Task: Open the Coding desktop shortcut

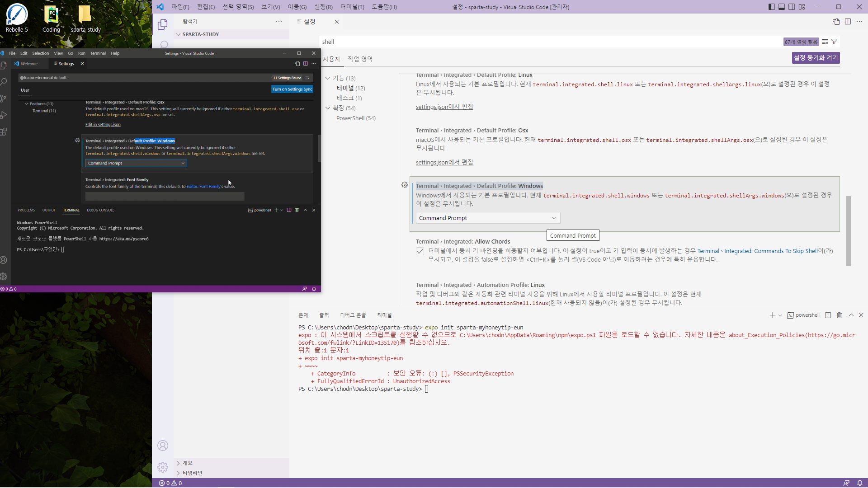Action: [x=51, y=19]
